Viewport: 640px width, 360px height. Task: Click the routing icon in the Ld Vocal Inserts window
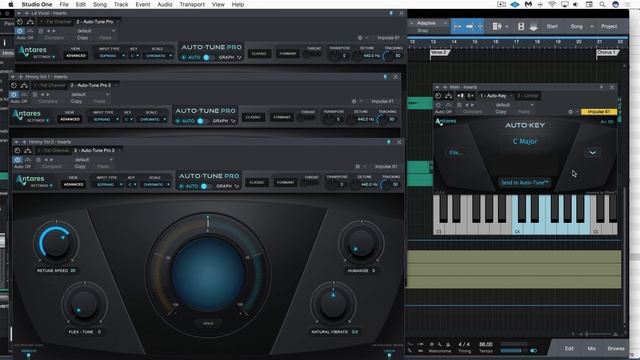point(30,22)
